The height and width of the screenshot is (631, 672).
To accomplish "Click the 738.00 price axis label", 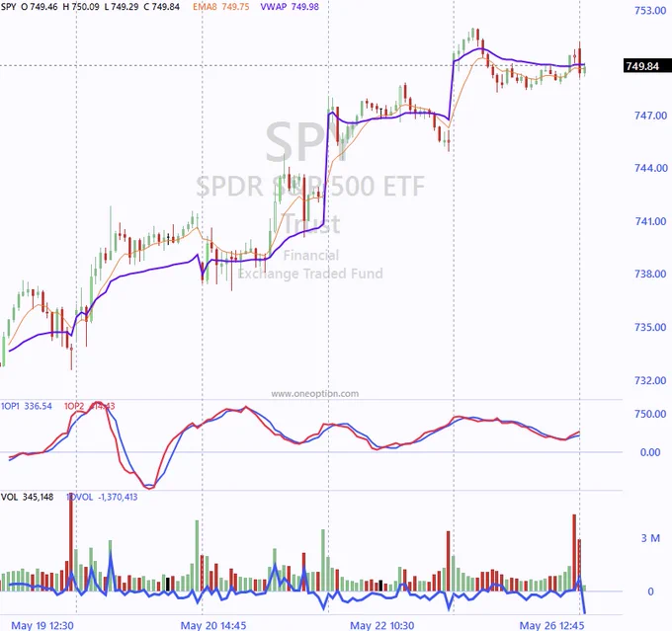I will tap(650, 274).
